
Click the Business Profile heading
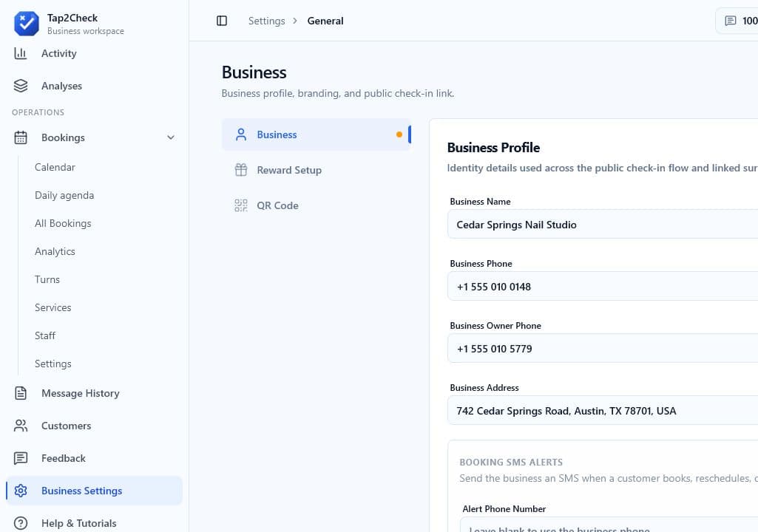pyautogui.click(x=493, y=147)
